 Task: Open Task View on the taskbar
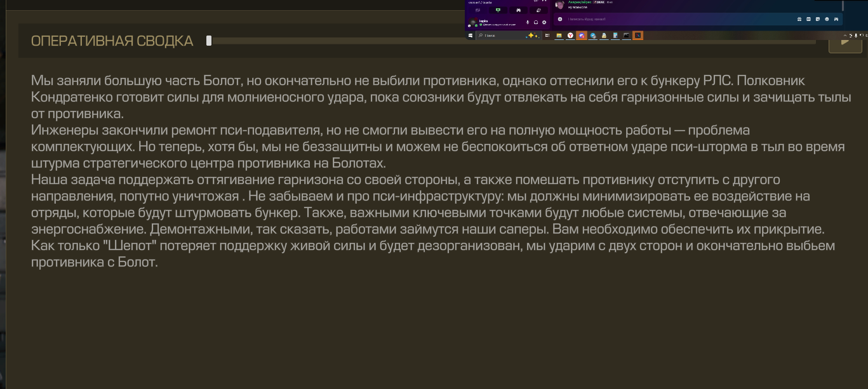tap(547, 36)
